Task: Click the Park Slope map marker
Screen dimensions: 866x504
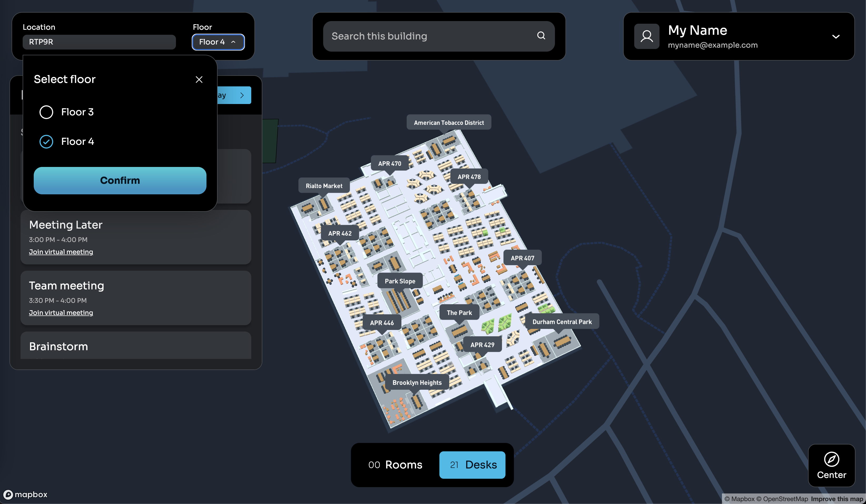Action: [400, 281]
